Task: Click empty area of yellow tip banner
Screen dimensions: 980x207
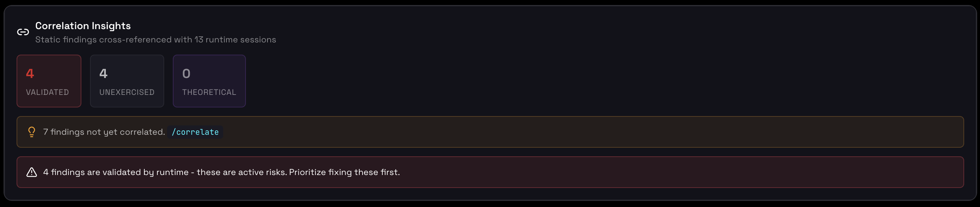Action: (x=571, y=132)
